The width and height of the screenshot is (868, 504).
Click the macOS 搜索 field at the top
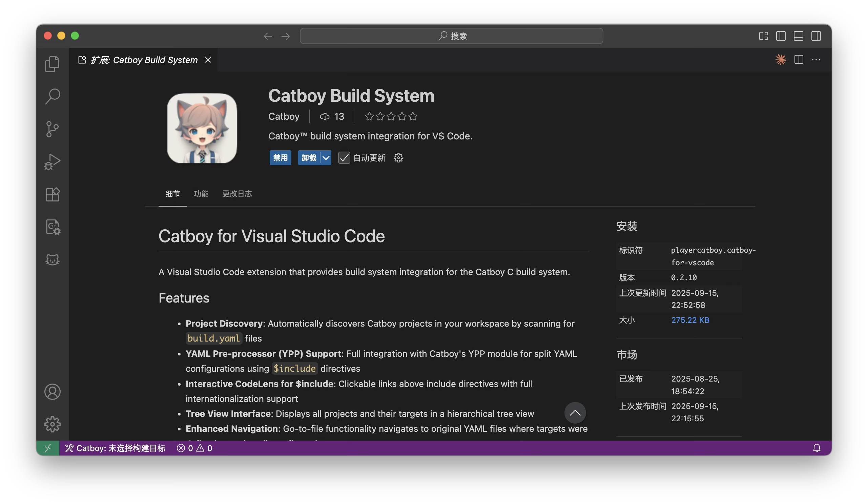click(x=451, y=36)
